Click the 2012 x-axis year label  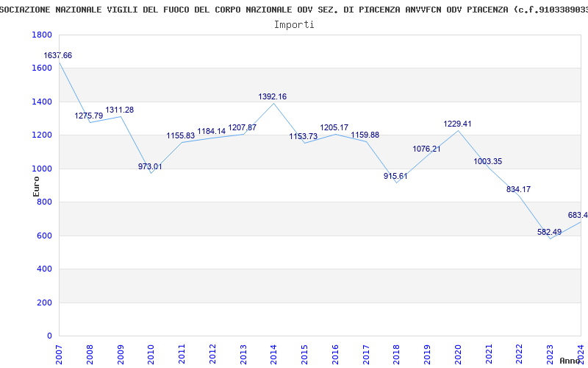click(x=212, y=355)
